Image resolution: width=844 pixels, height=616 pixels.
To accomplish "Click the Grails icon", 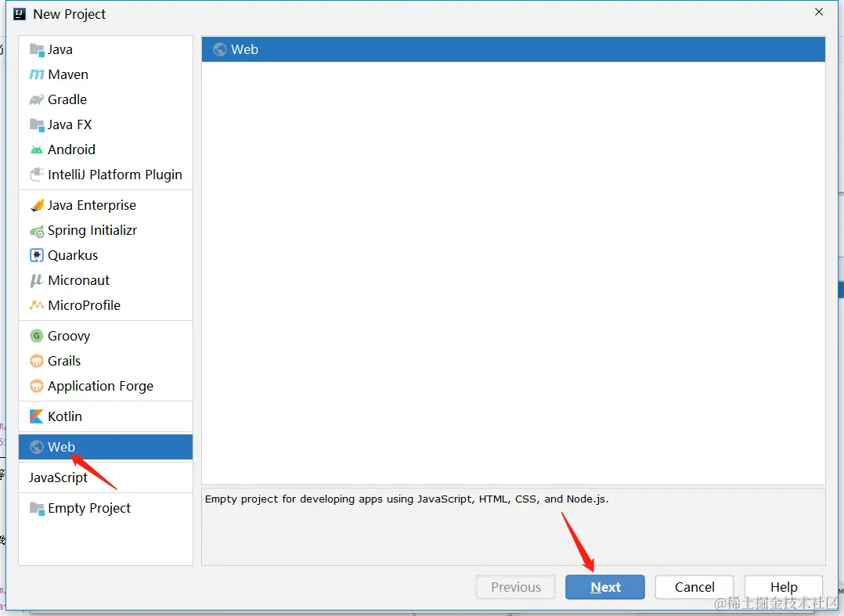I will point(37,361).
